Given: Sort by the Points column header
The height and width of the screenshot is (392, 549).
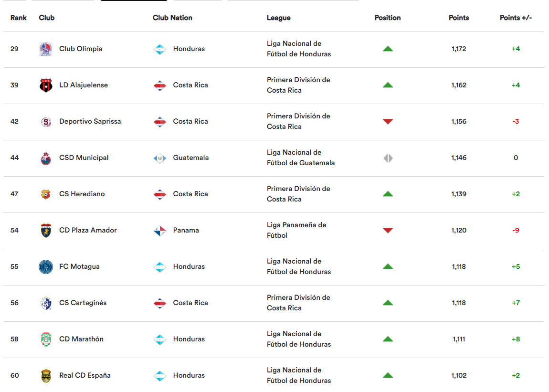Looking at the screenshot, I should click(459, 18).
